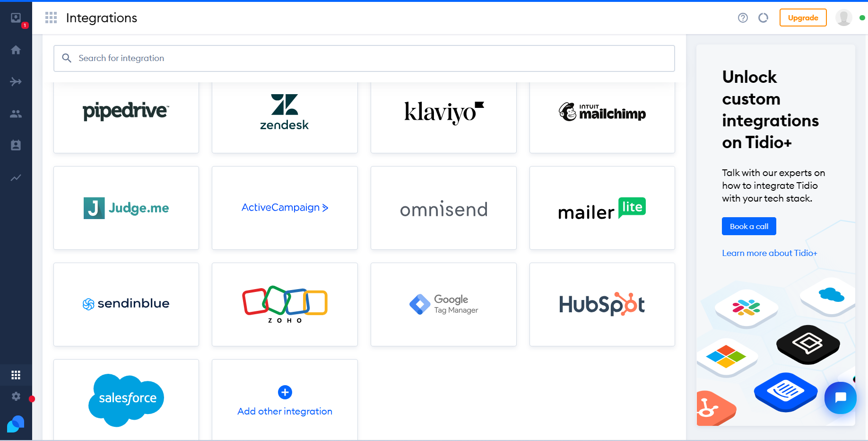Focus the Search for integration field
This screenshot has height=441, width=868.
(x=364, y=58)
